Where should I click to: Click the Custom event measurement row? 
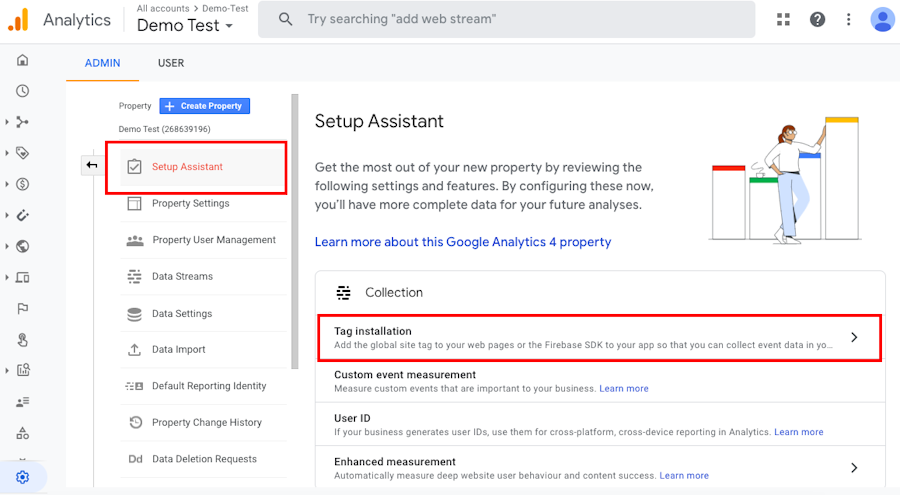[600, 381]
